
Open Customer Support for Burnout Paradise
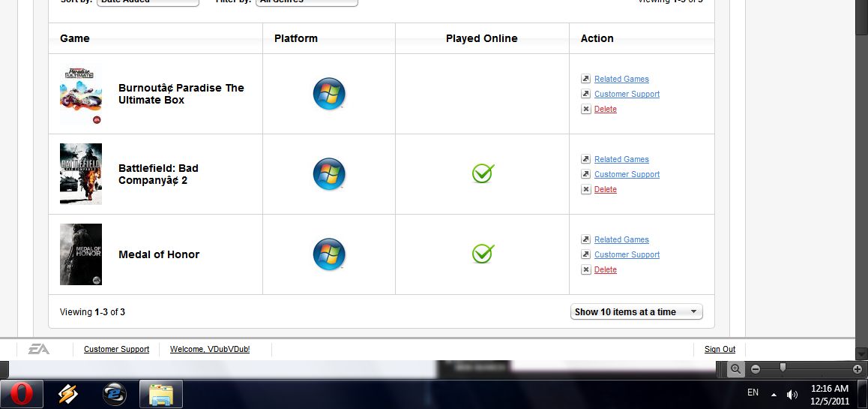click(627, 94)
